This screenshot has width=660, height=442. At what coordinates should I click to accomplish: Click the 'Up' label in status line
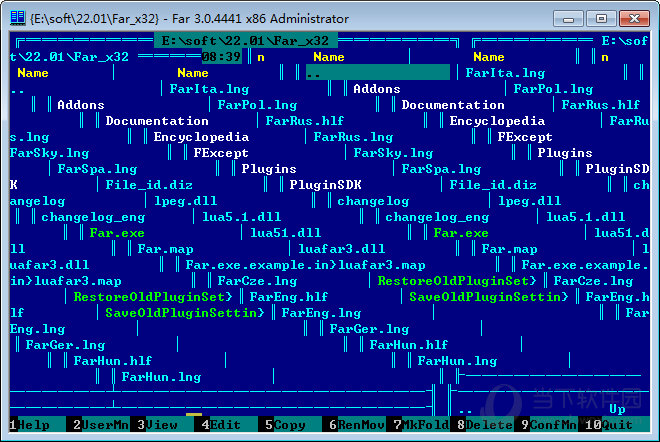coord(617,409)
